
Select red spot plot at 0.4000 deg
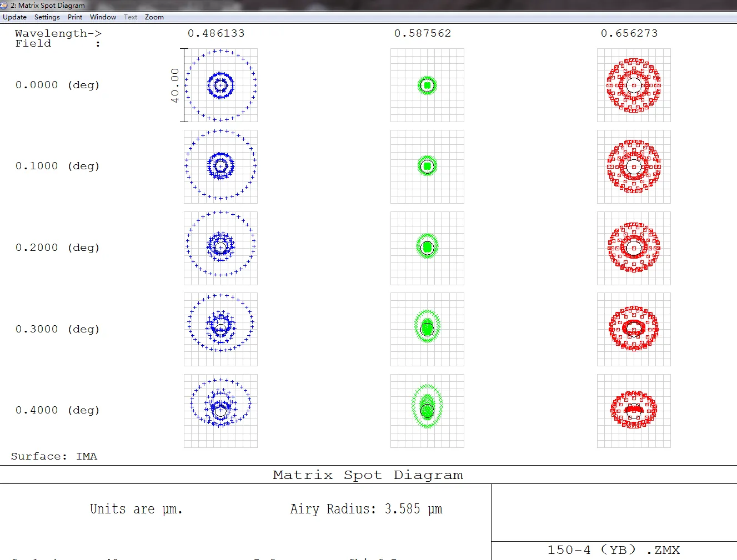click(634, 411)
